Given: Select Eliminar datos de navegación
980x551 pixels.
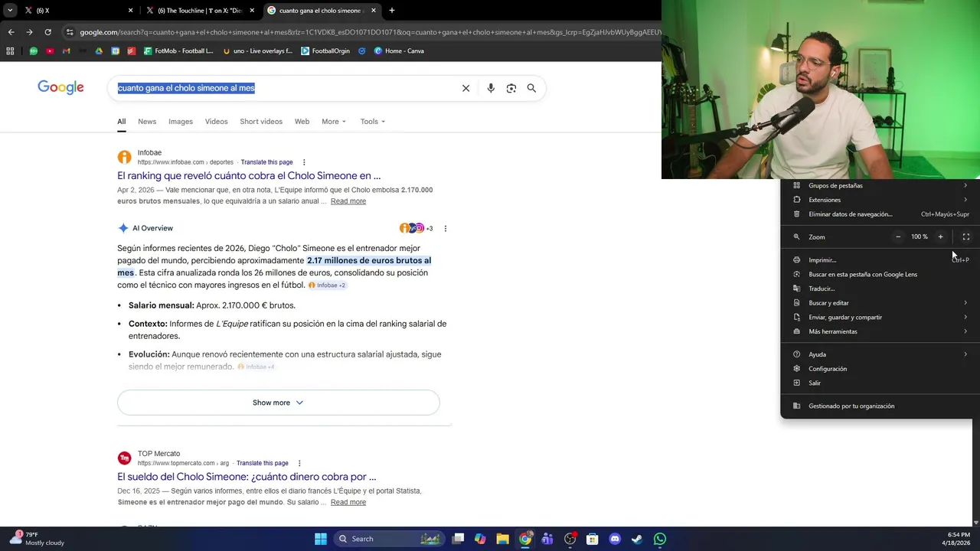Looking at the screenshot, I should click(x=880, y=214).
